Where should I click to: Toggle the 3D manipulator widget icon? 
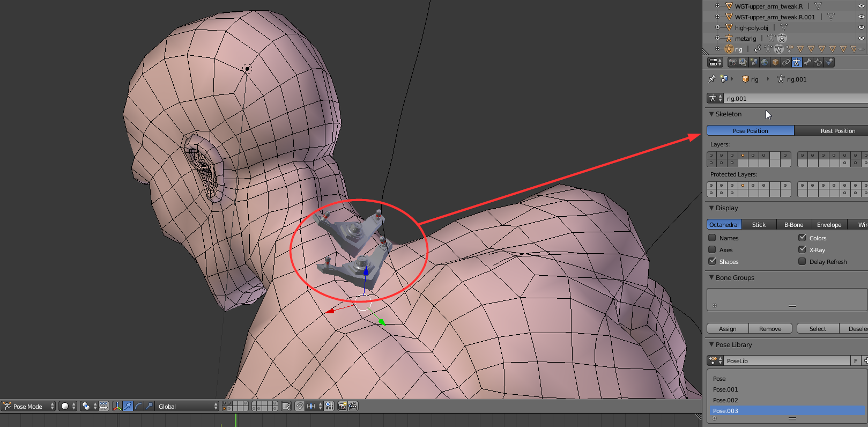tap(117, 406)
